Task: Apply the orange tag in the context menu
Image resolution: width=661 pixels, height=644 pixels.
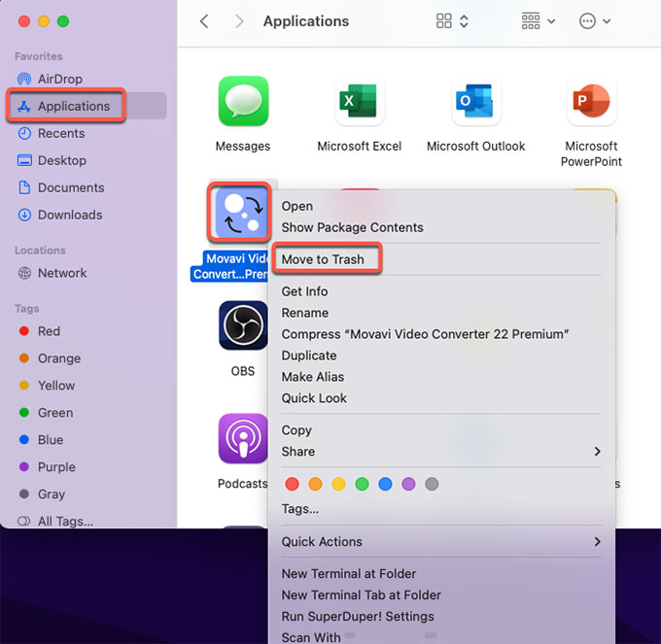Action: point(315,484)
